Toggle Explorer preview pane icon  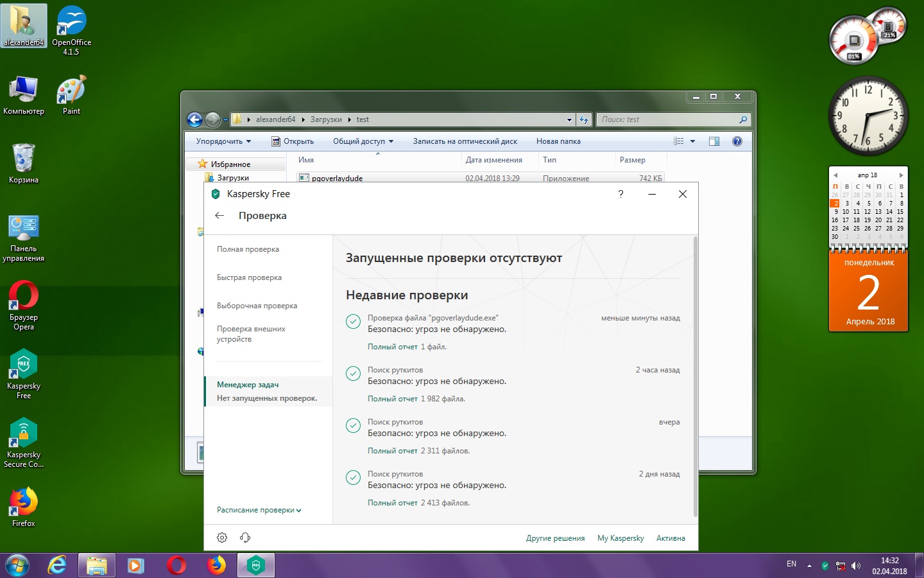point(714,141)
